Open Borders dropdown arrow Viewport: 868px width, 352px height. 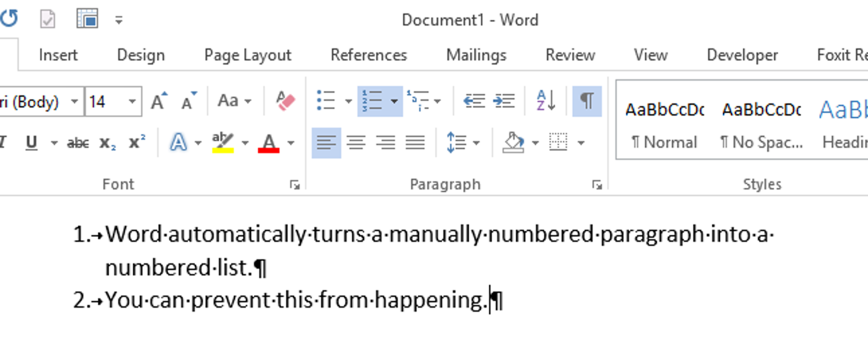click(x=580, y=142)
